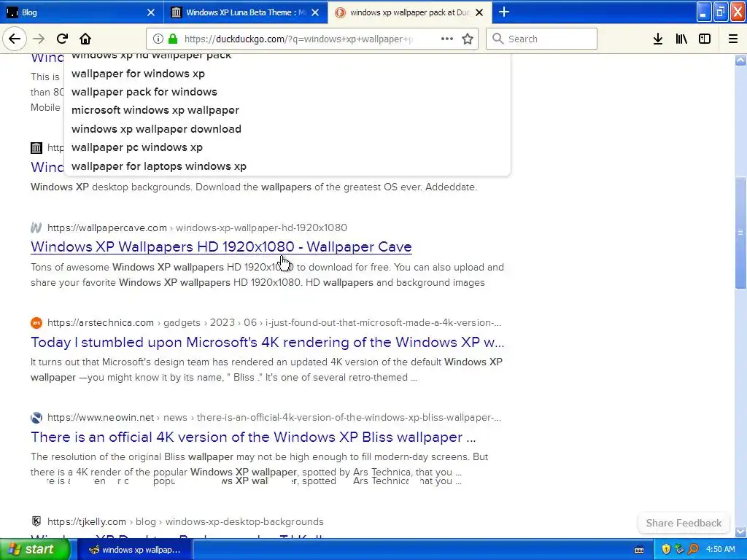Screen dimensions: 747x560
Task: Click the Neowin favicon
Action: 36,418
